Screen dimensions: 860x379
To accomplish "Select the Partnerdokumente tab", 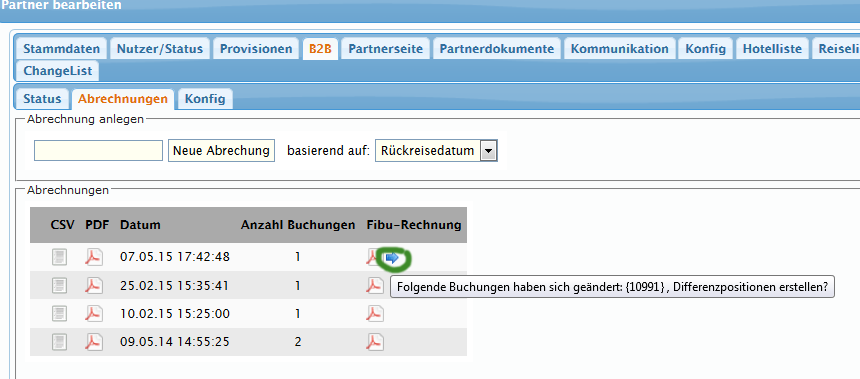I will [x=497, y=49].
